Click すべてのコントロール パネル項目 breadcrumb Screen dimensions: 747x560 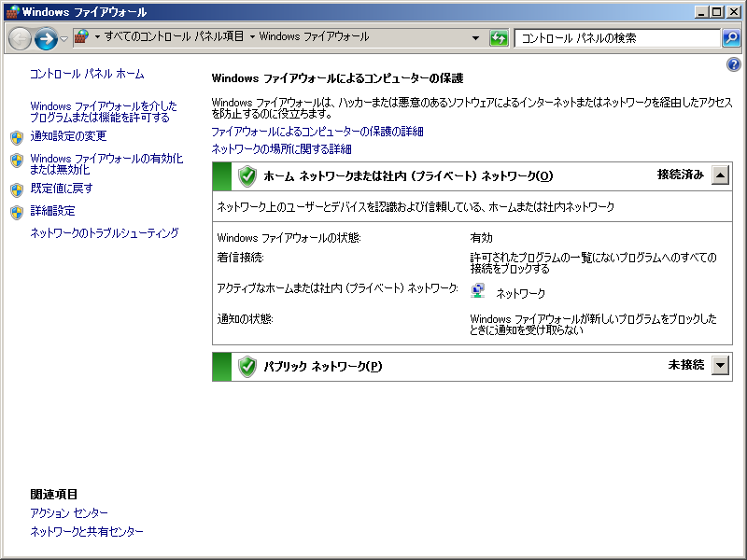coord(174,36)
